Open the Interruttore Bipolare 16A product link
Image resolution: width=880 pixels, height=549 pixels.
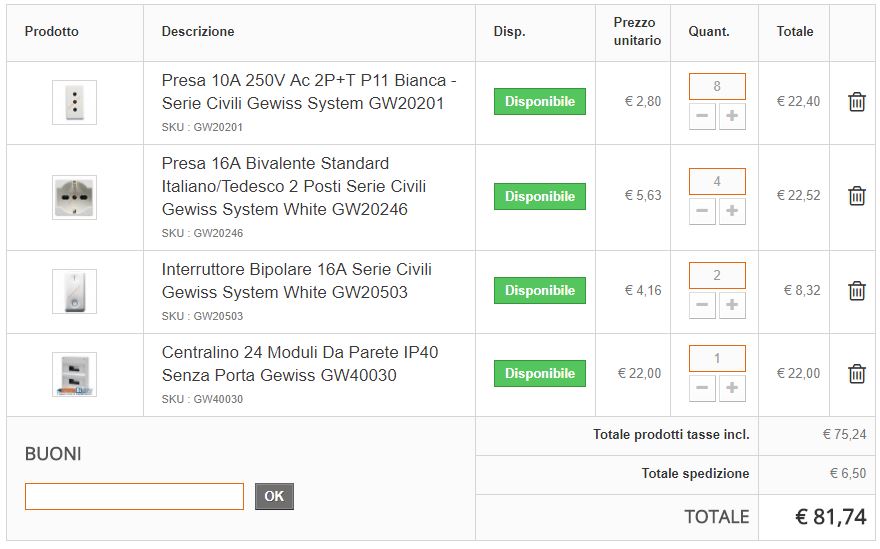(296, 281)
